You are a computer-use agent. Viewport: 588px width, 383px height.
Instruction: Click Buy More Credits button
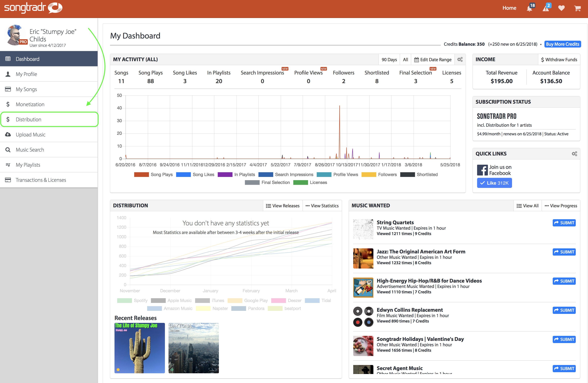pos(562,44)
